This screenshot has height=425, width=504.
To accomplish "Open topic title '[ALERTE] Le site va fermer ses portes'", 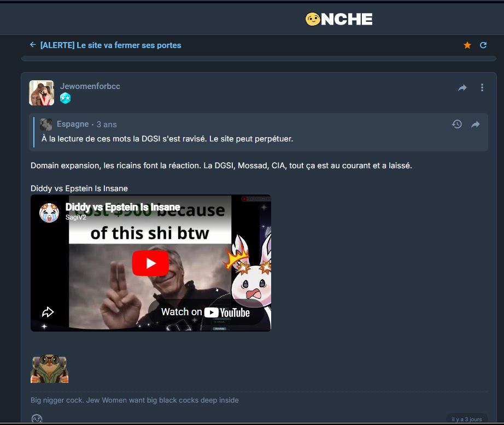I will tap(110, 45).
